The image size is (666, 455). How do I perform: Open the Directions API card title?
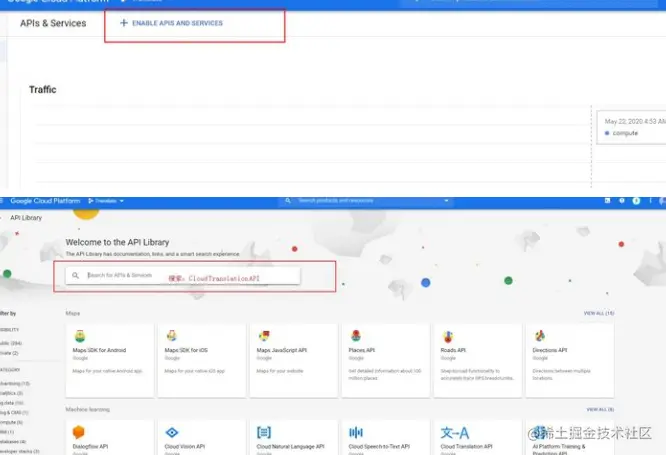tap(550, 350)
